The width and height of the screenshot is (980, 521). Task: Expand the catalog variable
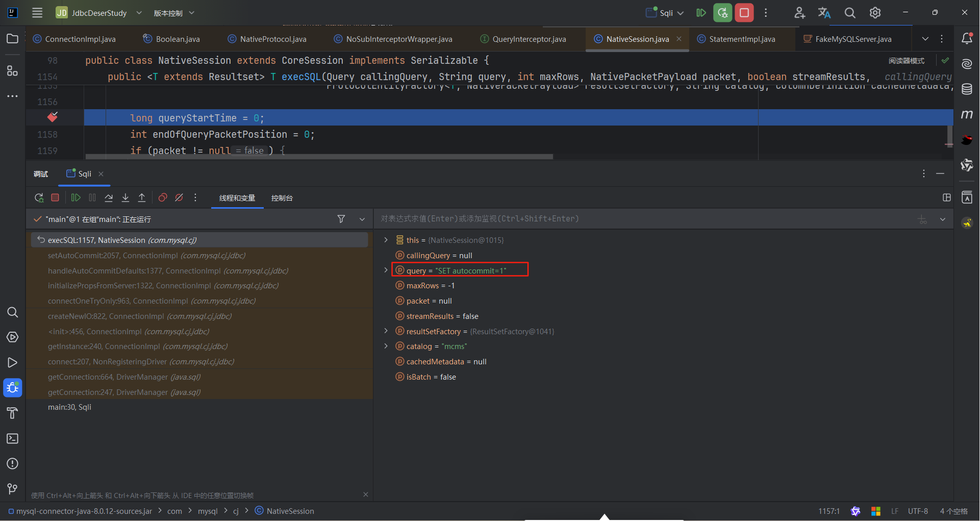tap(386, 346)
